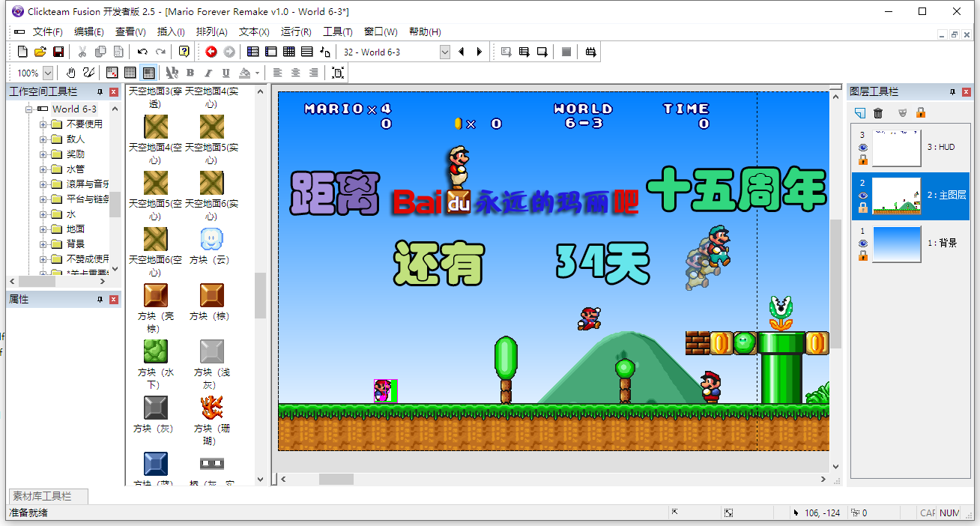Go to next frame arrow

click(x=480, y=52)
